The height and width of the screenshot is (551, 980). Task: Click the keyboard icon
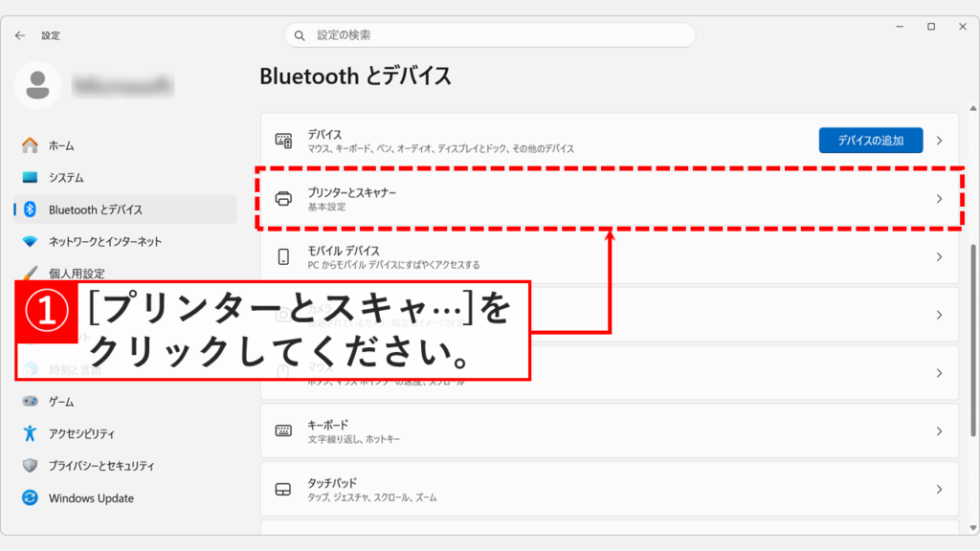pyautogui.click(x=283, y=431)
